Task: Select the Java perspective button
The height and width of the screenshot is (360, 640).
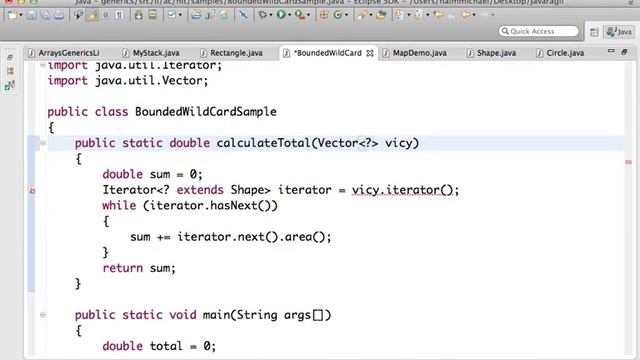Action: [x=619, y=32]
